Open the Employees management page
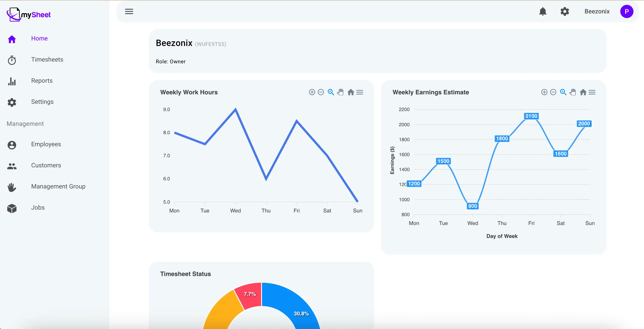This screenshot has width=644, height=329. (x=46, y=144)
